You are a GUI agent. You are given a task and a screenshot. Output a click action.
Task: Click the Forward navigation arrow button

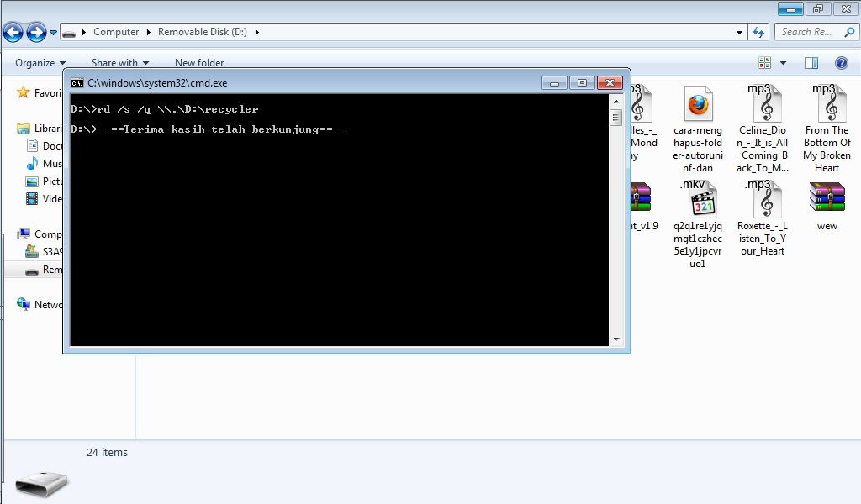click(x=36, y=33)
